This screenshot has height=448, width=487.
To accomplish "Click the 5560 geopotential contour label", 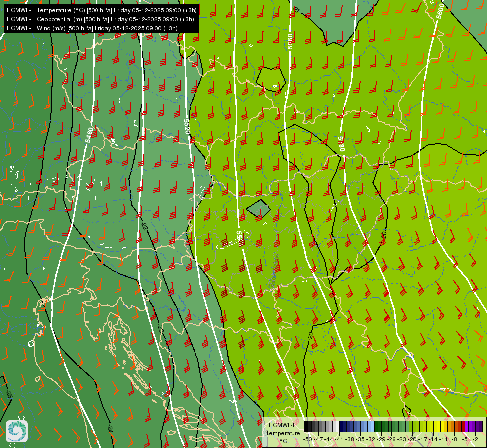I will [290, 41].
